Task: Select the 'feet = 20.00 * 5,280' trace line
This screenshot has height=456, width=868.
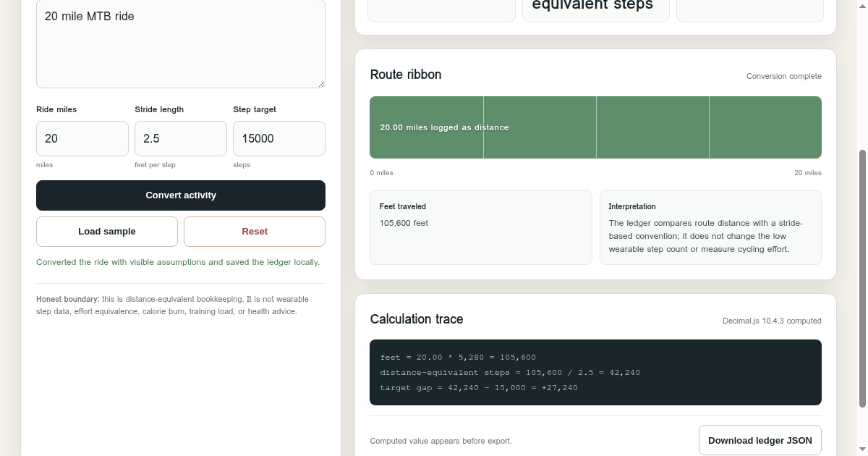Action: coord(458,358)
